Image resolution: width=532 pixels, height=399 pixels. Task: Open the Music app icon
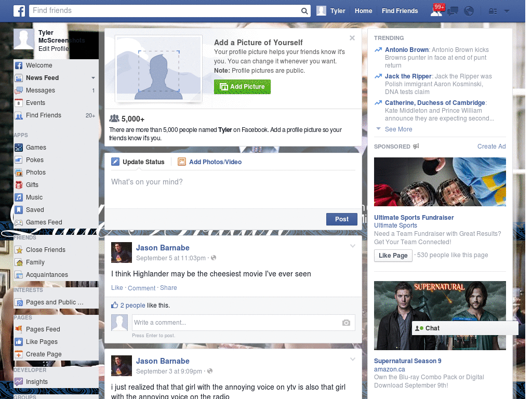click(x=19, y=197)
